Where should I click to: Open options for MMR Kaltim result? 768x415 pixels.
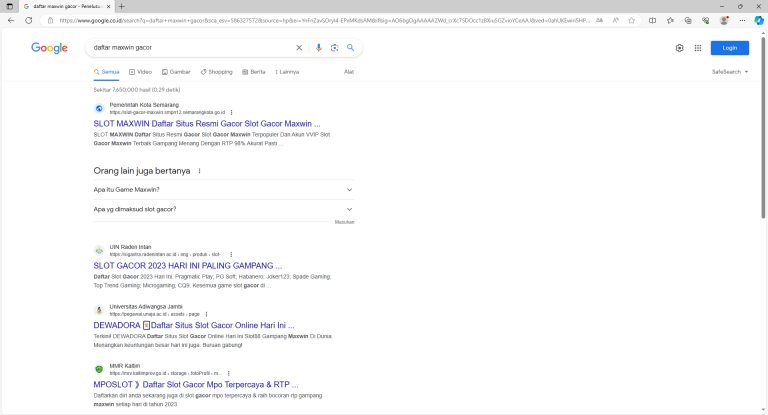click(x=228, y=373)
